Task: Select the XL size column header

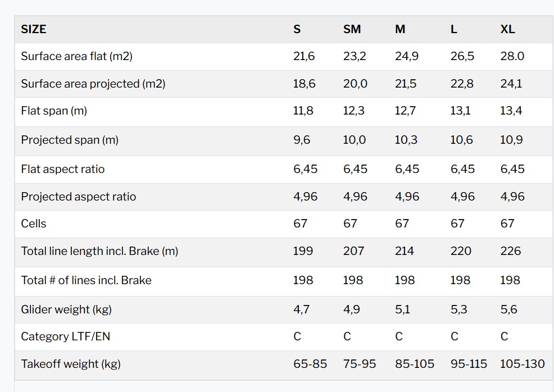Action: click(x=507, y=29)
